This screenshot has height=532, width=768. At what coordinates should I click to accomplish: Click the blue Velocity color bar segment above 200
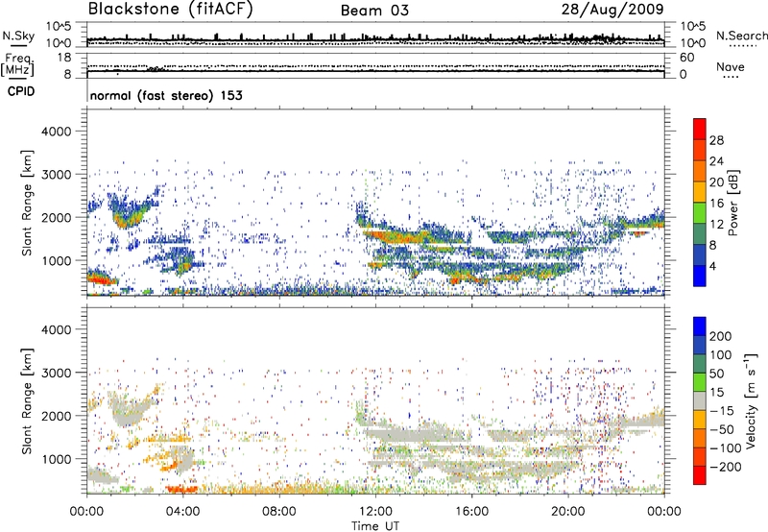point(700,326)
